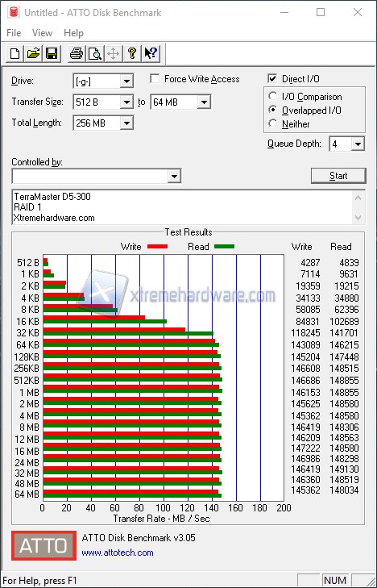Open a file with the folder icon
This screenshot has width=377, height=588.
pyautogui.click(x=33, y=54)
